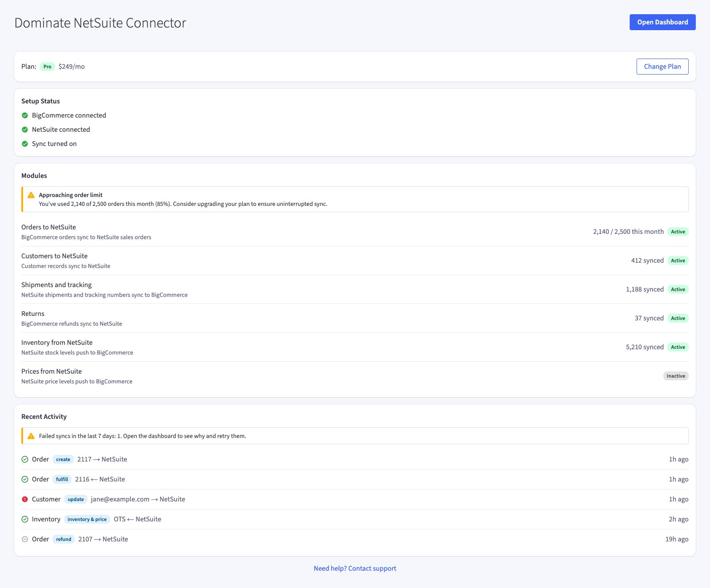Click the success icon on Order 2117 create row
Viewport: 710px width, 588px height.
[x=25, y=459]
